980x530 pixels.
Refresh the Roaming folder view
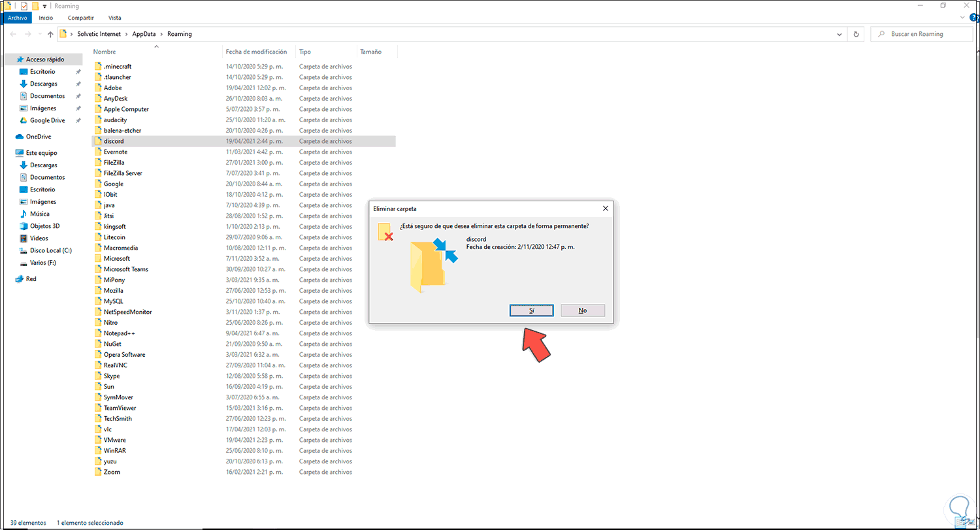point(856,34)
